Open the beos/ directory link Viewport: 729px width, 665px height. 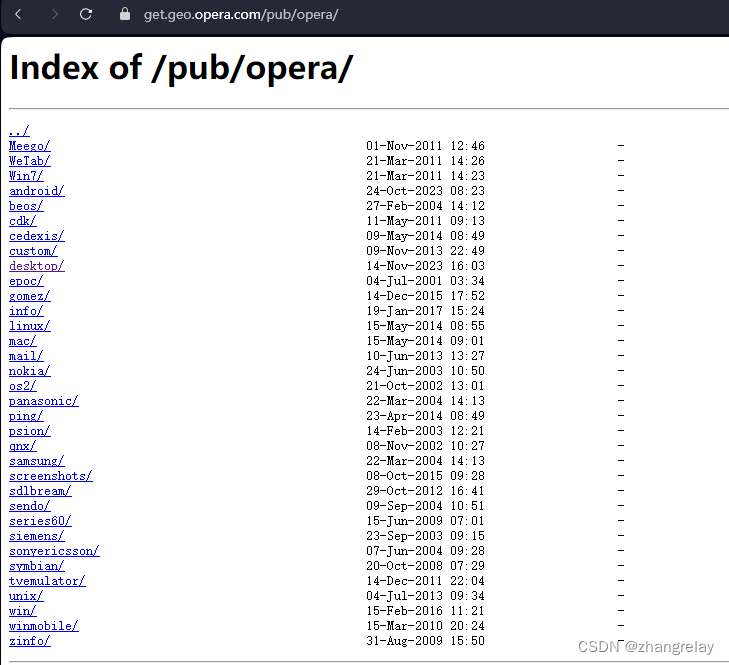(x=26, y=206)
